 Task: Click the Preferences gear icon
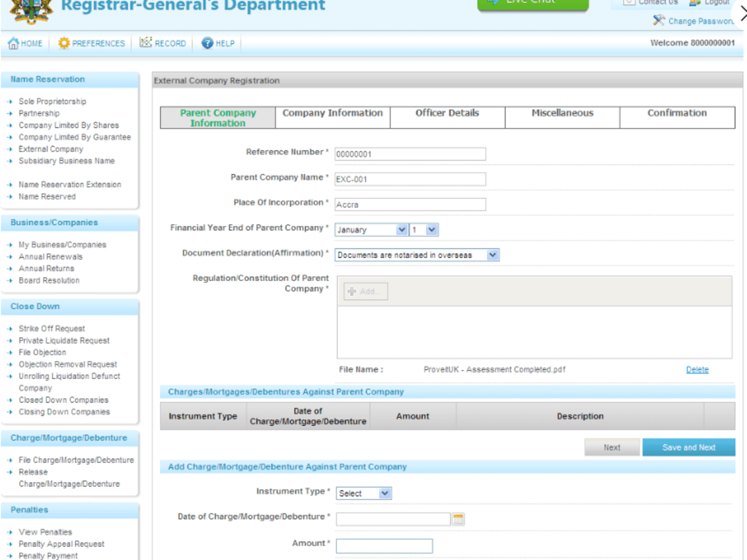64,43
